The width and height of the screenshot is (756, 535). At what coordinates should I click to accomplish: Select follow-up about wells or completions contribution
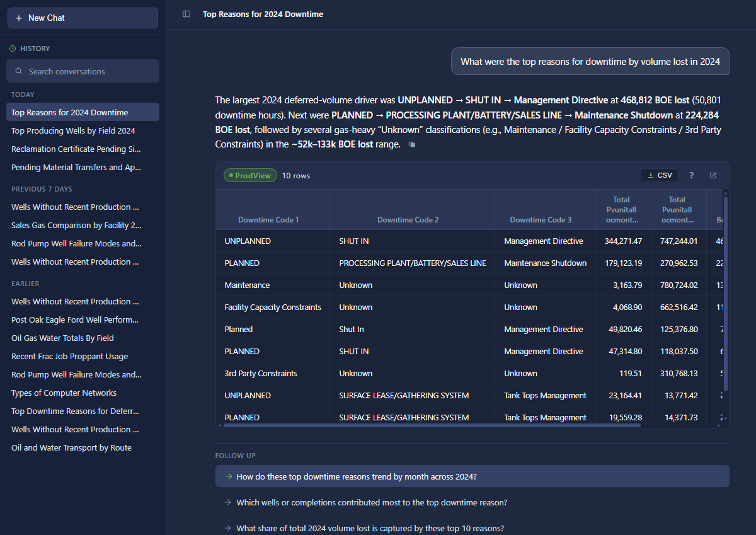tap(472, 502)
